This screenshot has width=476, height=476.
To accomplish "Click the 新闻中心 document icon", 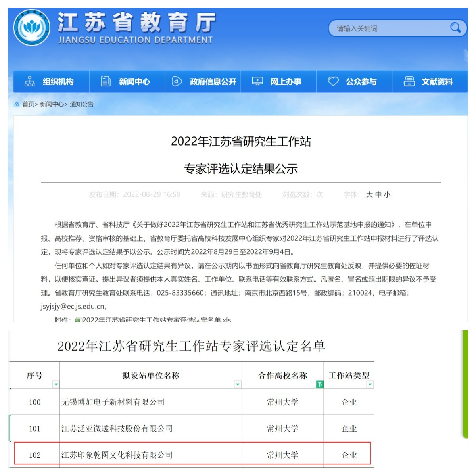I will click(x=106, y=81).
